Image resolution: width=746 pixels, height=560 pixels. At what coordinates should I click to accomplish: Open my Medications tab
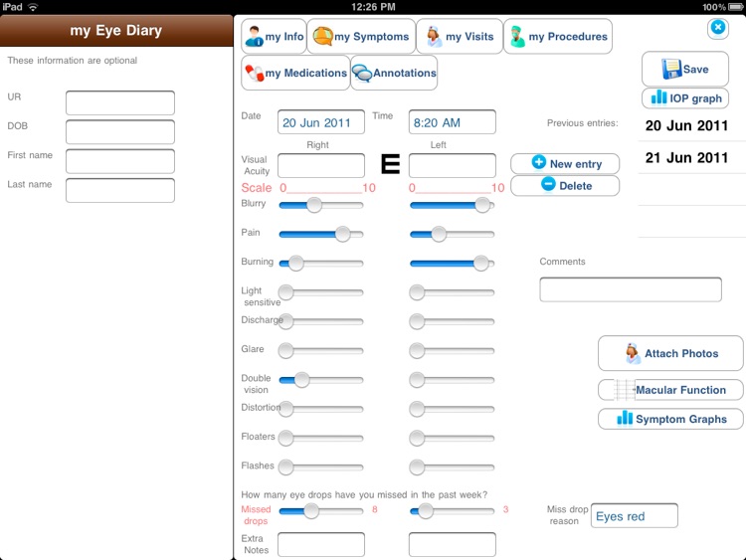pos(295,73)
